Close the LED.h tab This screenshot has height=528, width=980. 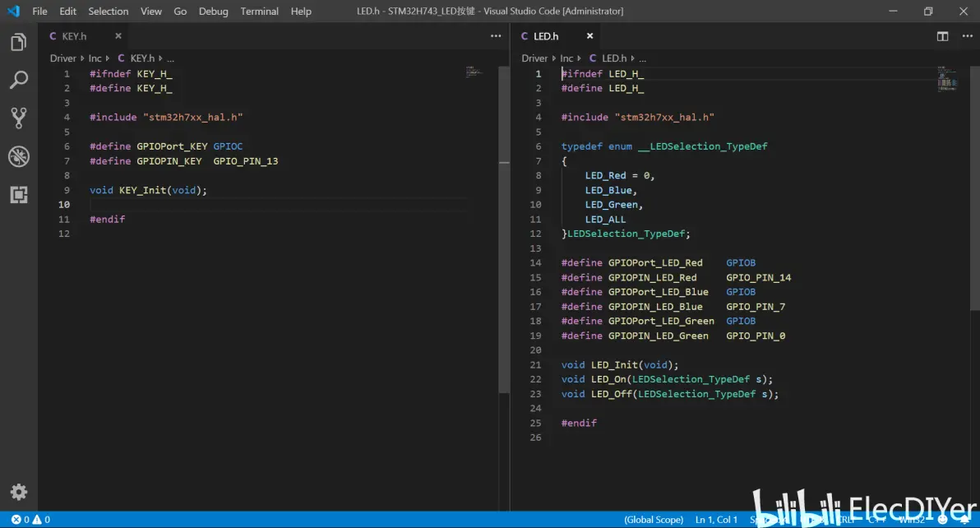coord(589,36)
